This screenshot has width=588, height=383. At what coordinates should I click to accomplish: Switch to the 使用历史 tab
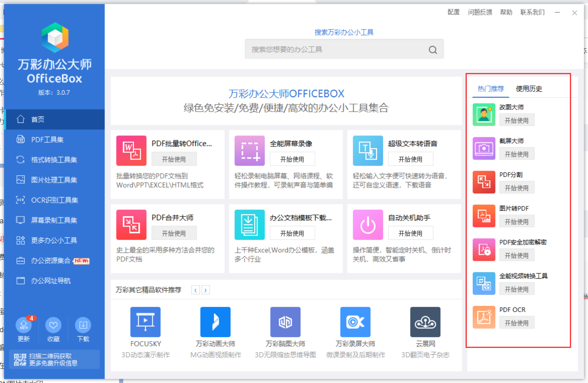[x=529, y=89]
